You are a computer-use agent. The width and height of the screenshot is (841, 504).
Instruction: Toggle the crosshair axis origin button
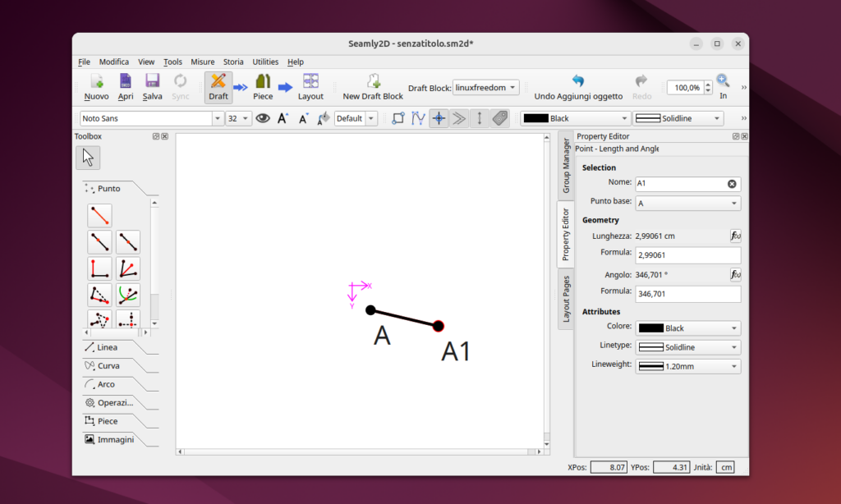pos(439,118)
